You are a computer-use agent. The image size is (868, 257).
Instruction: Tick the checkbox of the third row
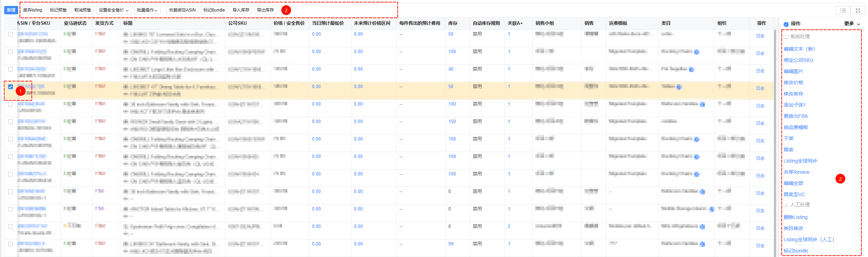(10, 69)
